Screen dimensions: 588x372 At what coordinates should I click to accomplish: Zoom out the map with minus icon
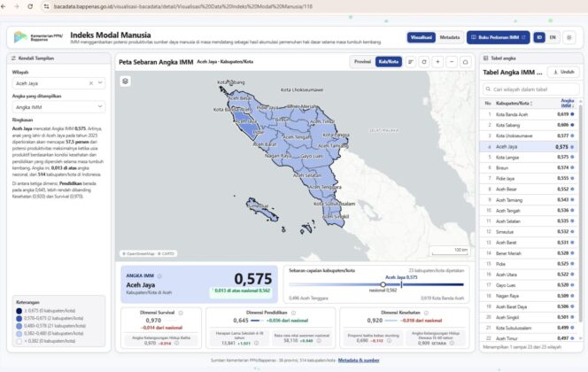[452, 62]
